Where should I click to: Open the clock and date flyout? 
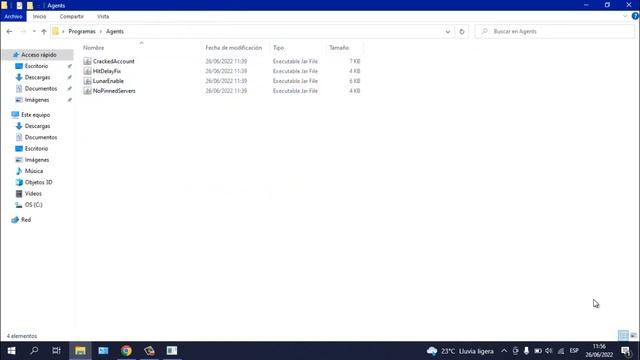click(599, 351)
